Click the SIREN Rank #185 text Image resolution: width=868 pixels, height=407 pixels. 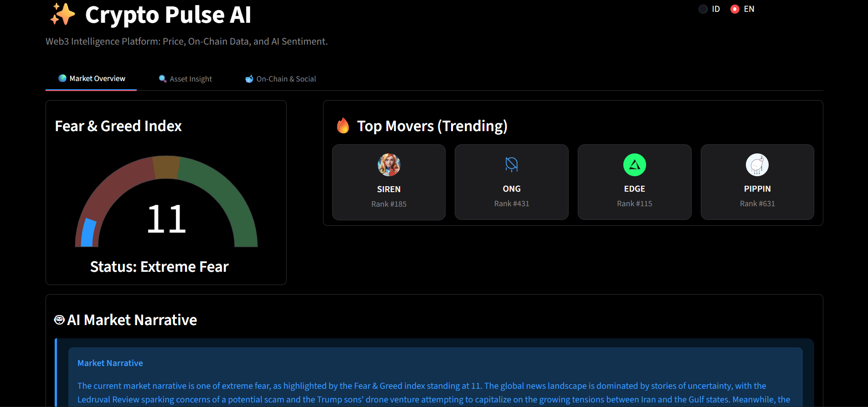coord(389,204)
